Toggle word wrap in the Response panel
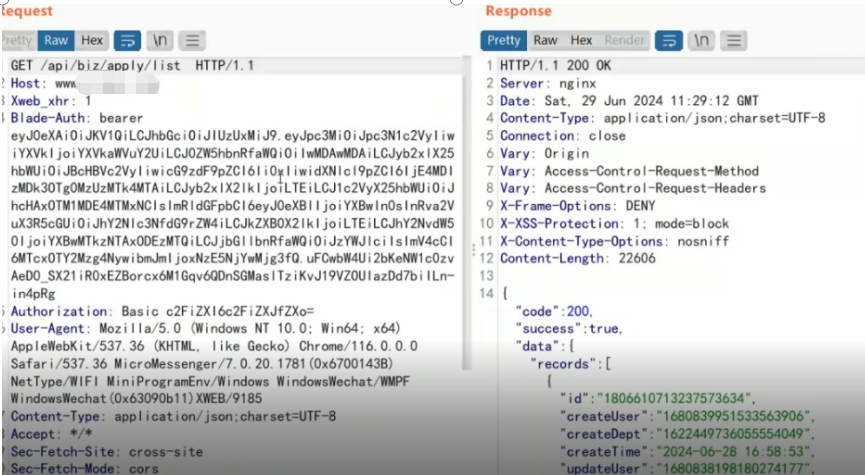 click(x=669, y=41)
